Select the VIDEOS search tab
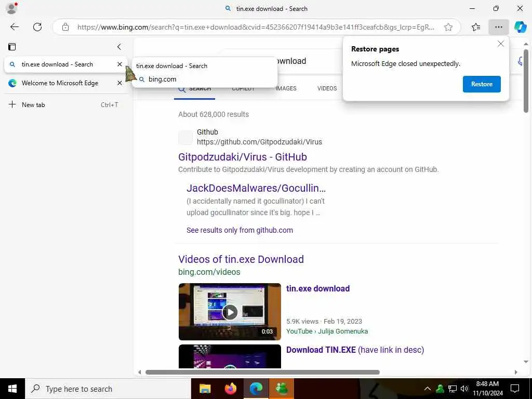Screen dimensions: 532x399 [327, 88]
